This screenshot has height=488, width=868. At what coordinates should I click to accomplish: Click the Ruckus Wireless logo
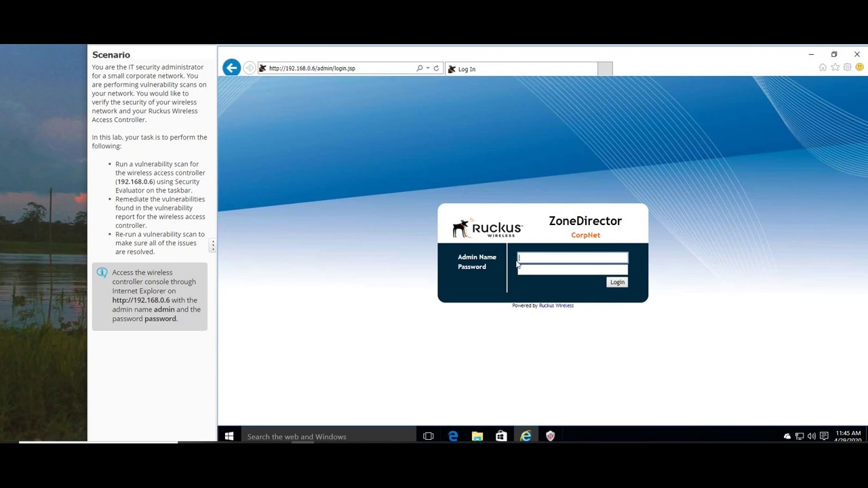click(x=488, y=228)
